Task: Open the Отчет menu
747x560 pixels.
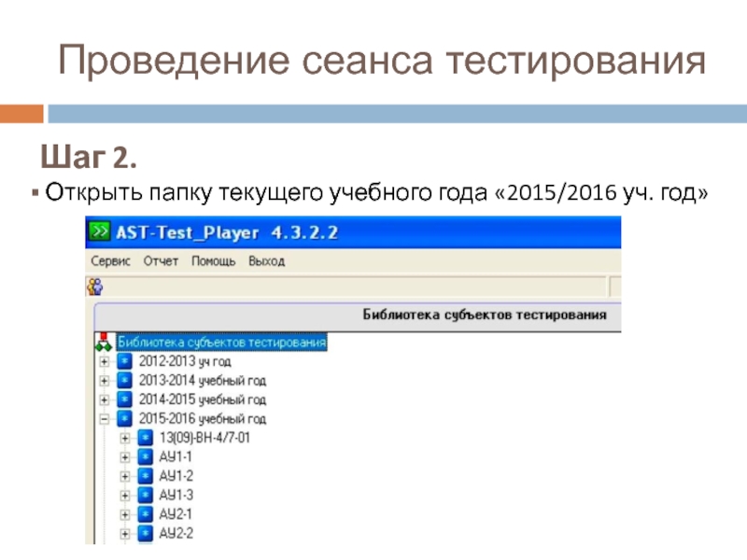Action: coord(161,261)
